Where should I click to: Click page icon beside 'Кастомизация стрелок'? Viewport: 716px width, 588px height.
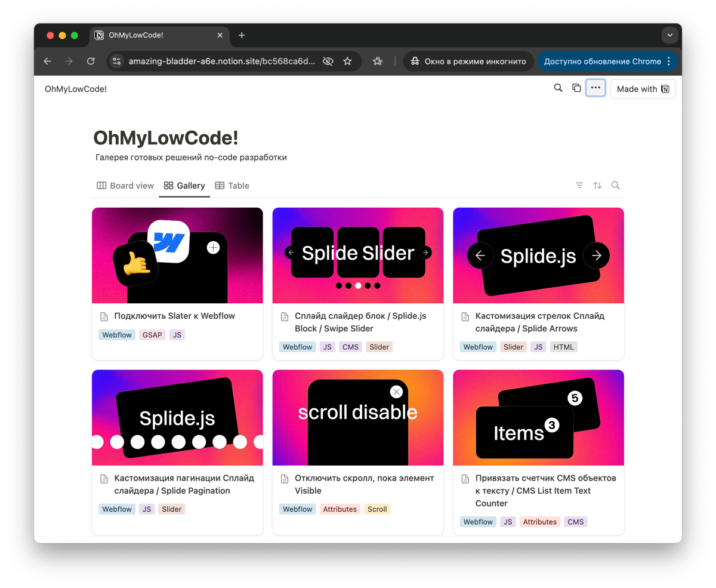(x=465, y=316)
